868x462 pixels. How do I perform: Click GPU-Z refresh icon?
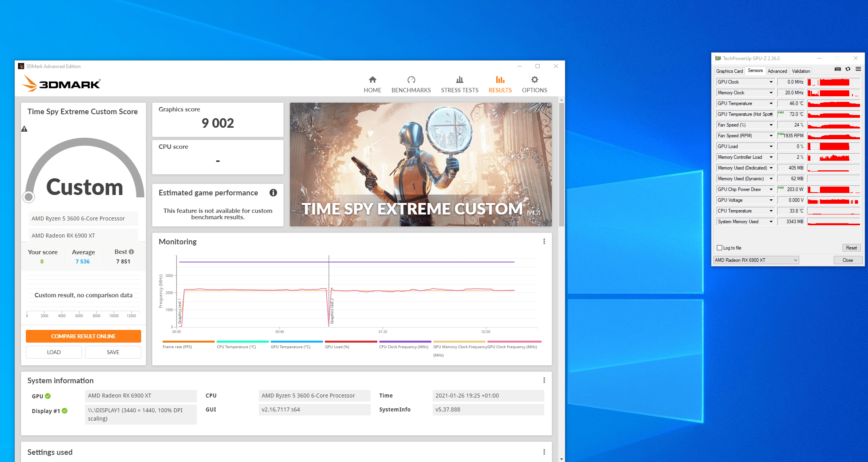[x=848, y=69]
